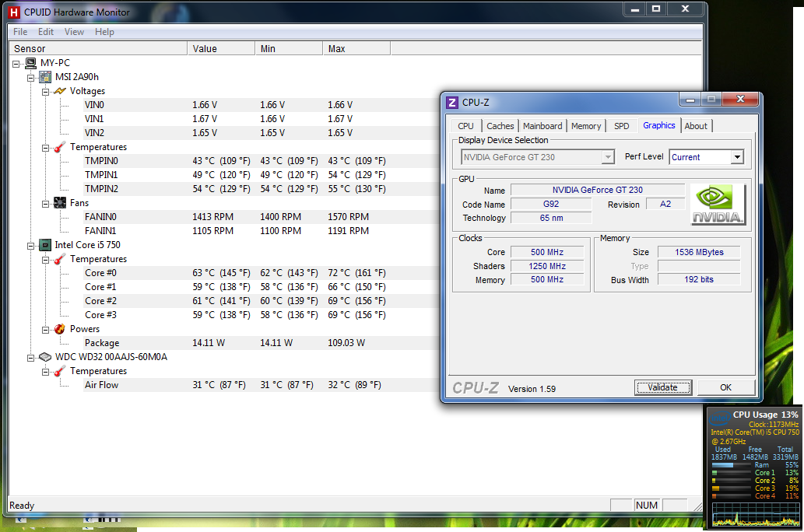Click the 192 bits Bus Width field
This screenshot has width=804, height=532.
click(x=699, y=279)
